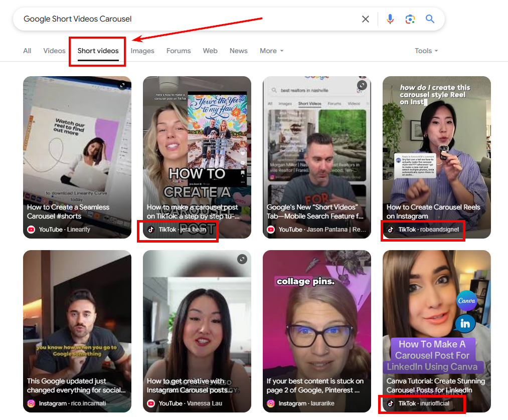Open 'How to Create Carousel Reels on Instagram' video
Screen dimensions: 508x420
[x=433, y=212]
